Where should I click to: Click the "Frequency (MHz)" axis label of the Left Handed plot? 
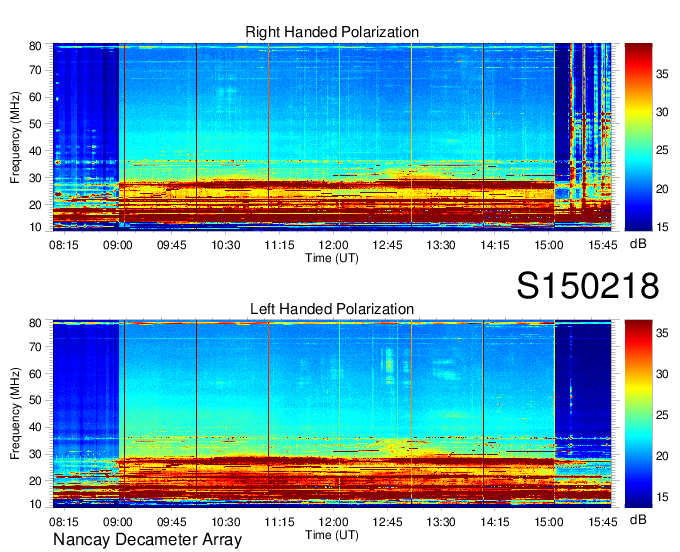click(x=15, y=414)
